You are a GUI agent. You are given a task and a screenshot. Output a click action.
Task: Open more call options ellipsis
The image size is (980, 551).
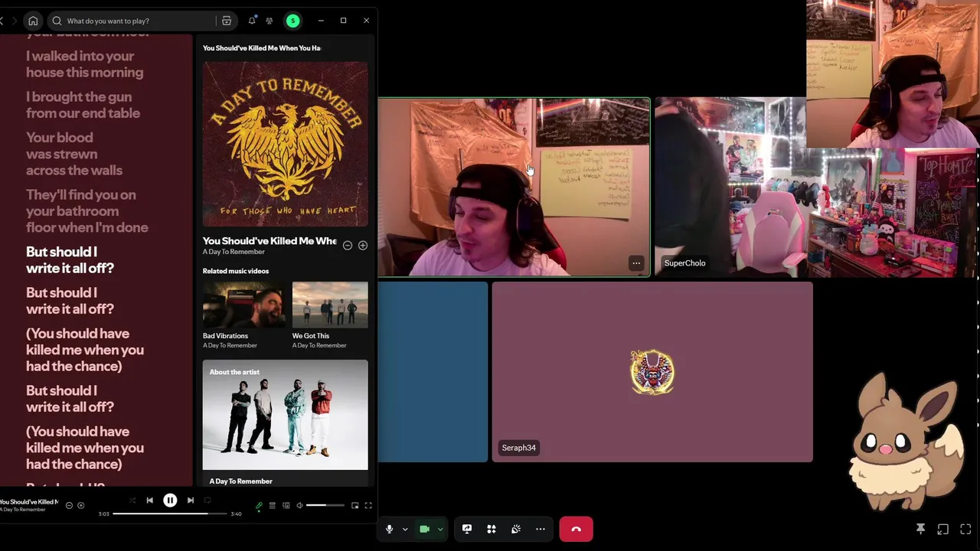click(x=541, y=529)
